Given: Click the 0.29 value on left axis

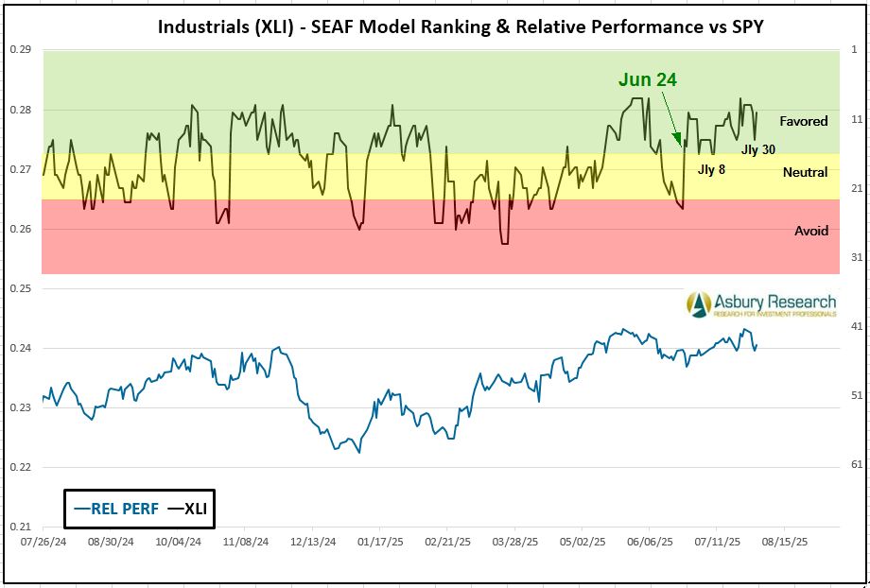Looking at the screenshot, I should coord(21,49).
